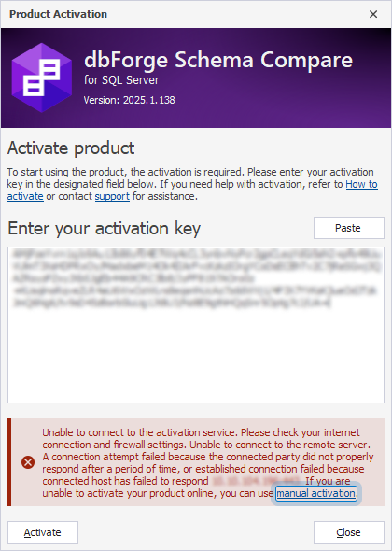Click the Activate button
The image size is (392, 551).
pos(43,532)
